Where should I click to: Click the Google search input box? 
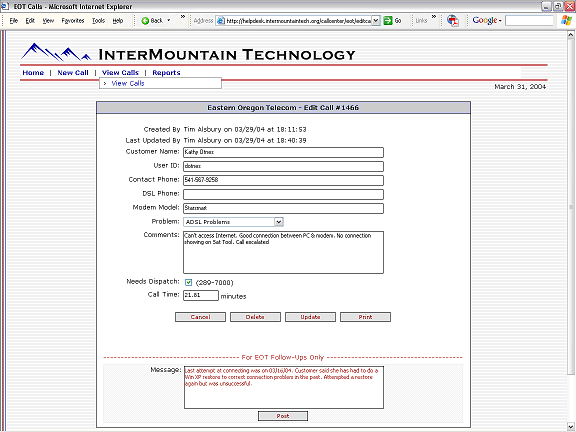(529, 21)
